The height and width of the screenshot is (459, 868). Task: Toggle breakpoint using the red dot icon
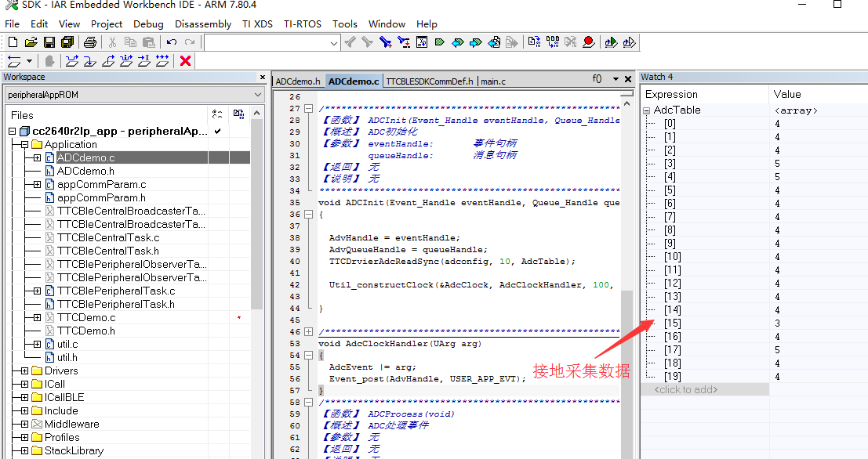pos(589,42)
